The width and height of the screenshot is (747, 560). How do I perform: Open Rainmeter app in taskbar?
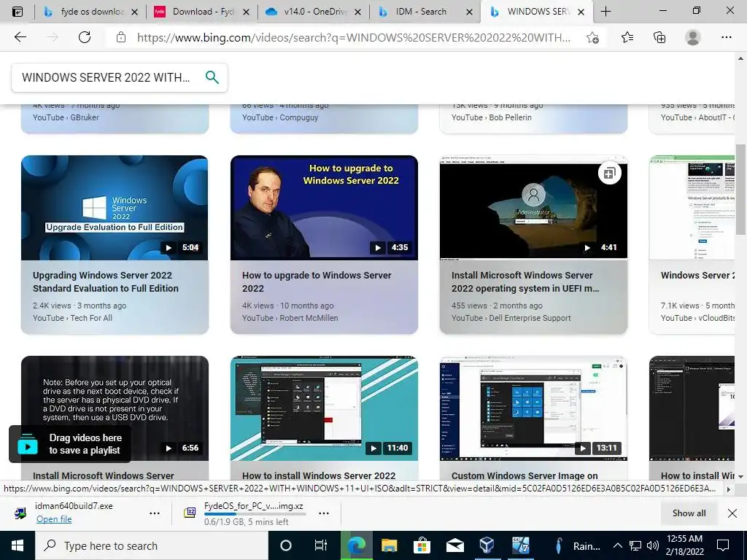coord(578,545)
